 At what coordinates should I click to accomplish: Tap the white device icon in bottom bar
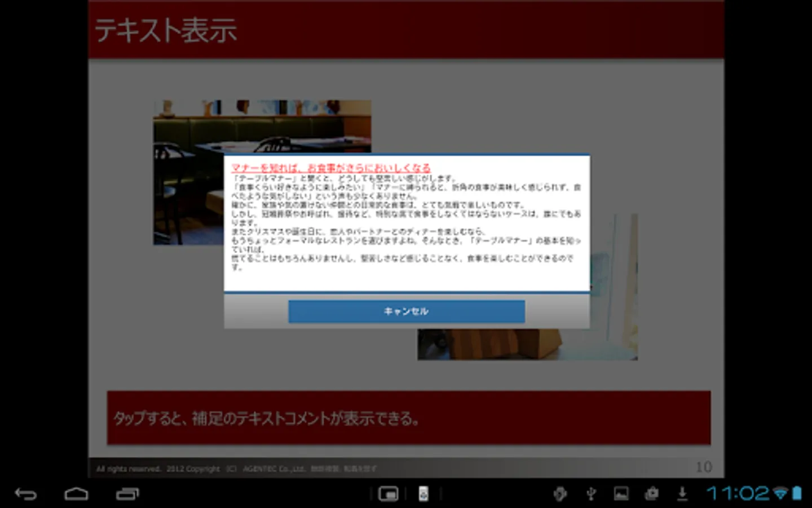(423, 494)
